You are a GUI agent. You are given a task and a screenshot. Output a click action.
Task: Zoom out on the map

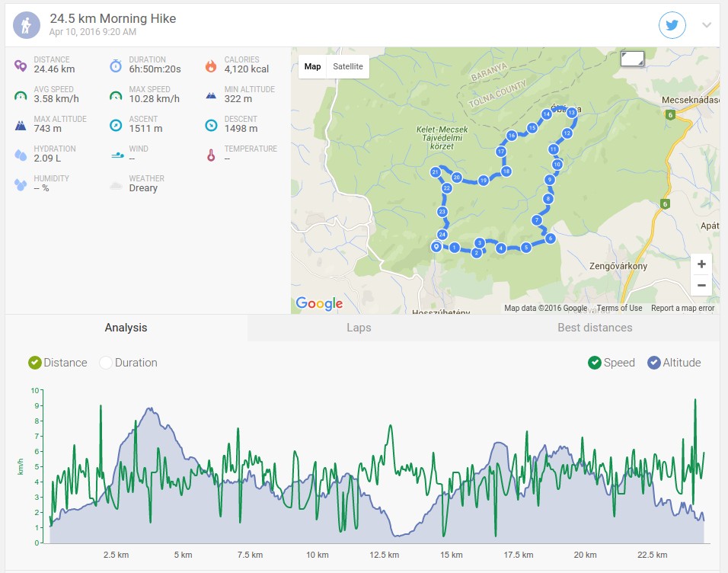[x=701, y=285]
